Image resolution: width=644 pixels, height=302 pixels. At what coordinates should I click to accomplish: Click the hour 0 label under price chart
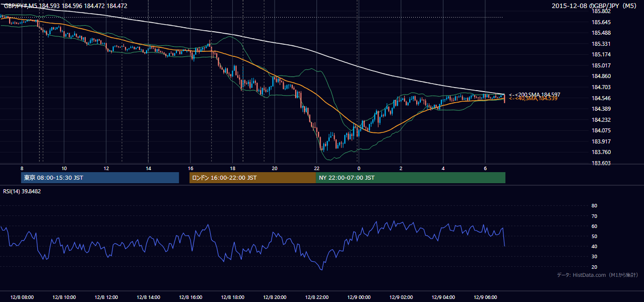[x=359, y=168]
